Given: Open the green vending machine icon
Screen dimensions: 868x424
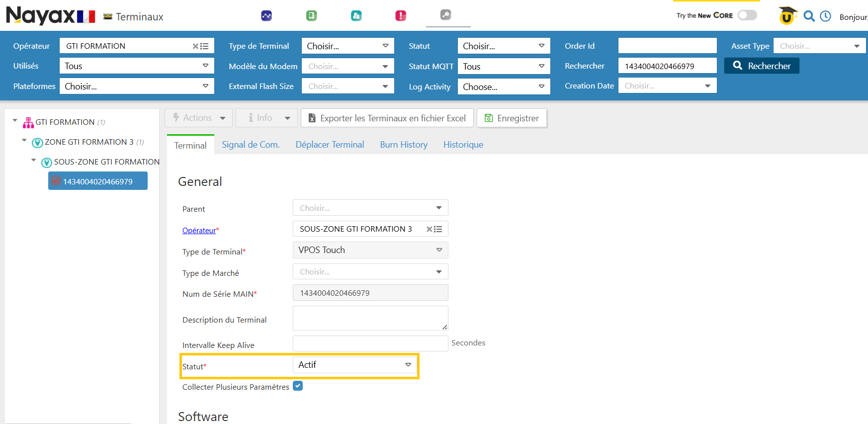Looking at the screenshot, I should click(311, 16).
